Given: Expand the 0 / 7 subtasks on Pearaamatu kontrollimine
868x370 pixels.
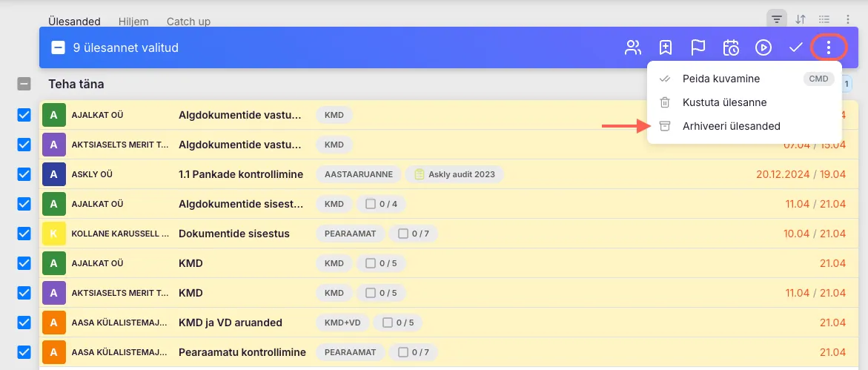Looking at the screenshot, I should (414, 352).
